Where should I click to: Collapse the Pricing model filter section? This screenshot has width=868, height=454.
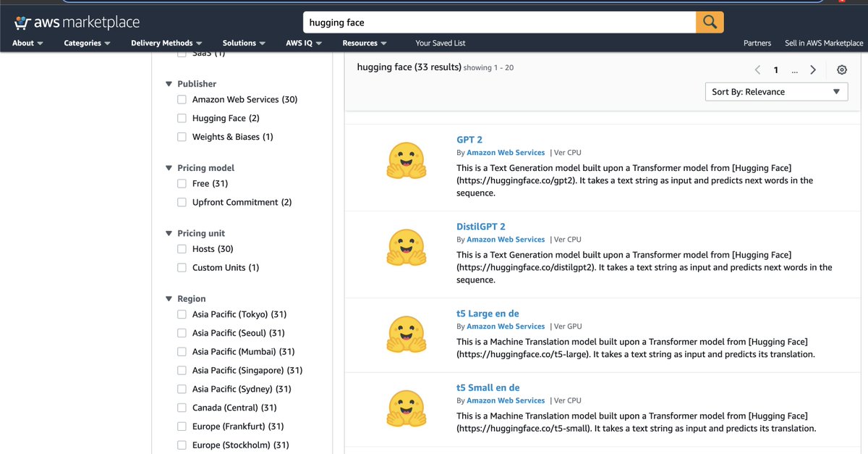[x=169, y=168]
